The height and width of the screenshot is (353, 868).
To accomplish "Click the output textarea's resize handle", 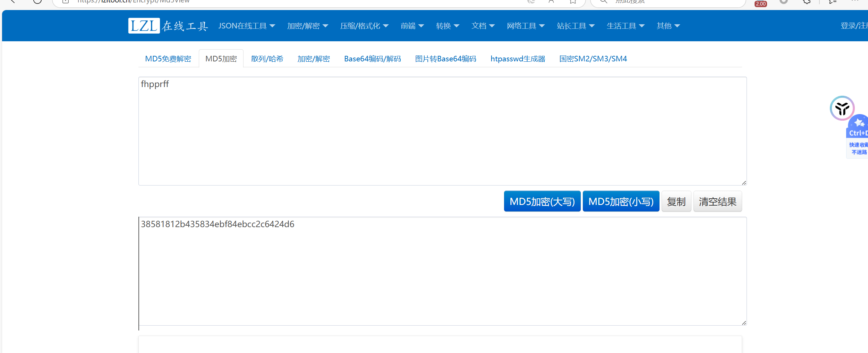I will [x=744, y=323].
